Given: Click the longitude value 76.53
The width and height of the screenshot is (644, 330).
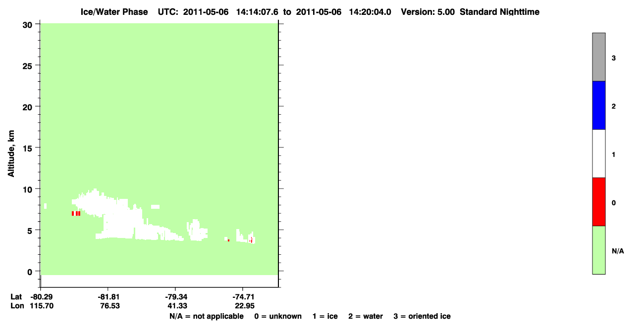Looking at the screenshot, I should point(109,306).
